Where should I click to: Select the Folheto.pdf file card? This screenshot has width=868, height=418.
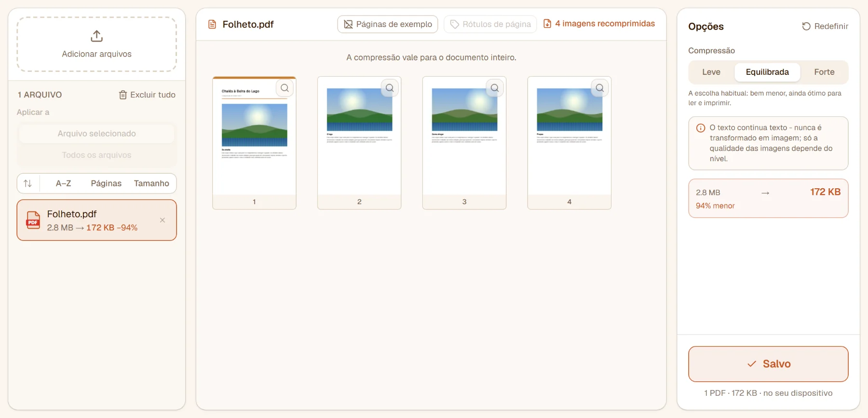pyautogui.click(x=96, y=220)
